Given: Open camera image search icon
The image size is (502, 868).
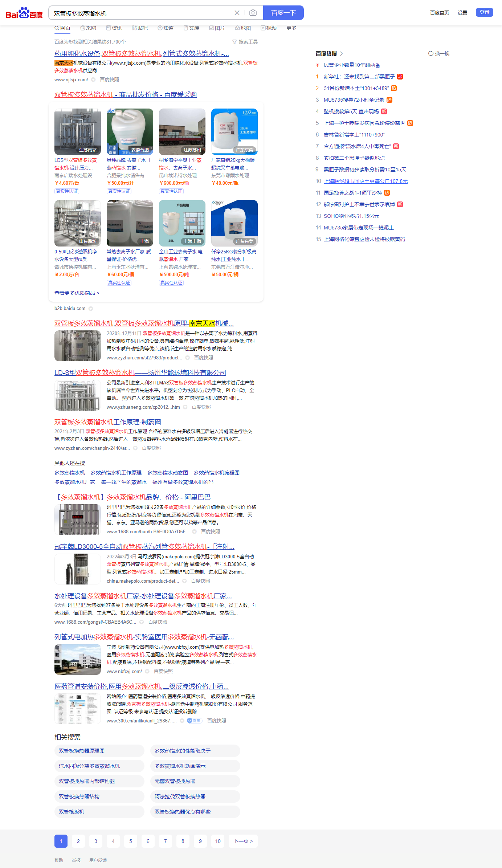Looking at the screenshot, I should point(253,13).
